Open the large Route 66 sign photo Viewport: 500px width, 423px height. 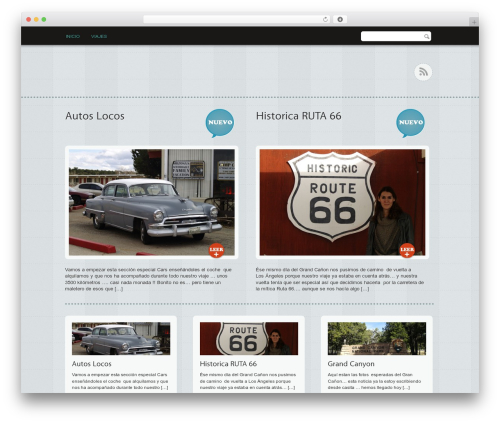click(342, 202)
